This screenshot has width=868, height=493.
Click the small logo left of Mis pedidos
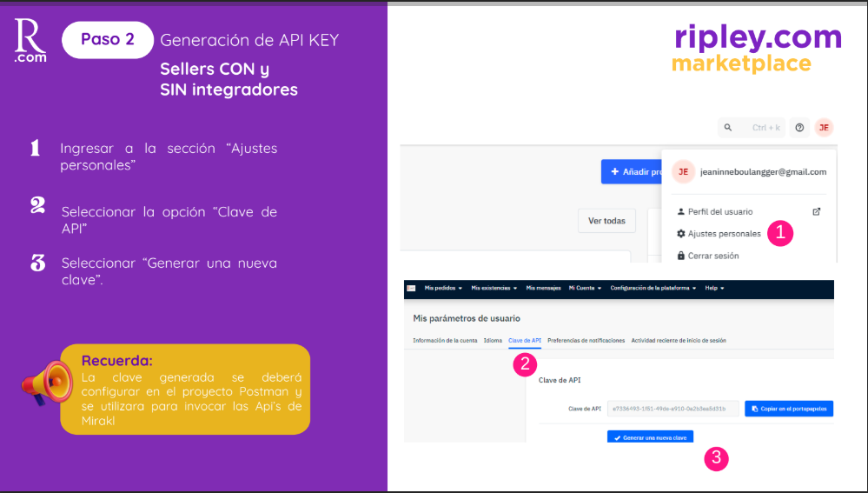pos(411,288)
